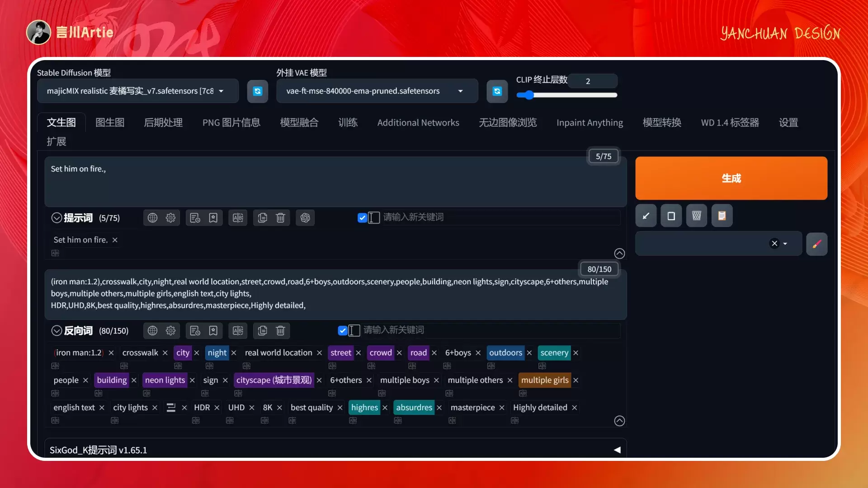Image resolution: width=868 pixels, height=488 pixels.
Task: Open the WD 1.4 标签器 tab
Action: (x=730, y=122)
